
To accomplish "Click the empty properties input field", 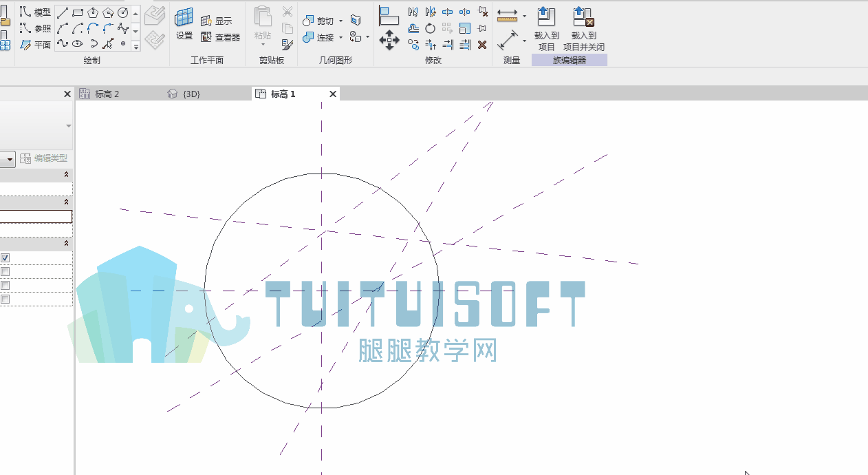I will point(36,217).
